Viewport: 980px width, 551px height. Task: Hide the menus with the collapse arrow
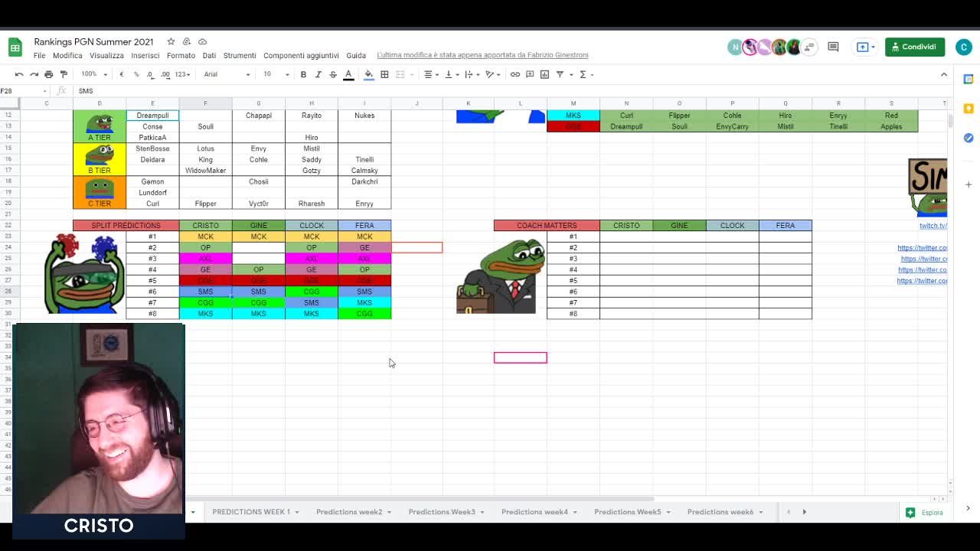[944, 74]
